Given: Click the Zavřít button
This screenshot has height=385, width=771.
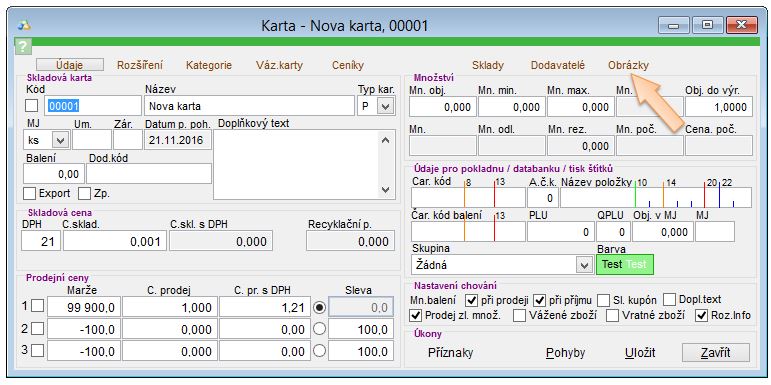Looking at the screenshot, I should pos(715,353).
